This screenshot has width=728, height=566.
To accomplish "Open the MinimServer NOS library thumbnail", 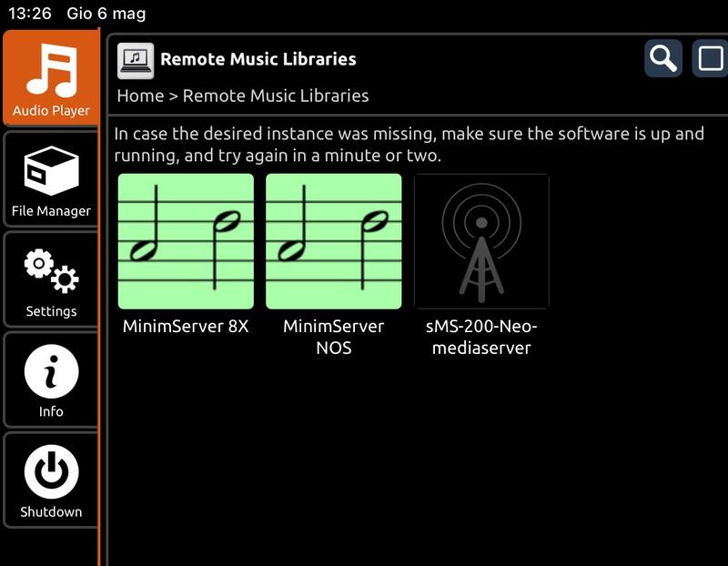I will (333, 241).
